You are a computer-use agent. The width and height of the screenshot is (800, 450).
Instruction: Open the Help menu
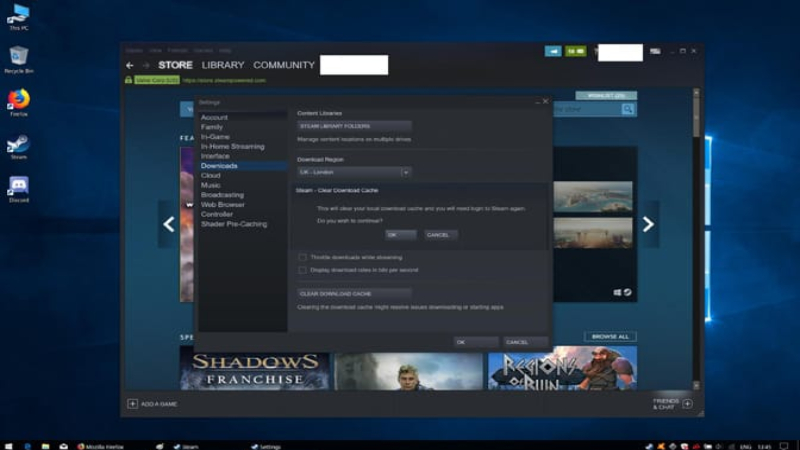(x=225, y=51)
